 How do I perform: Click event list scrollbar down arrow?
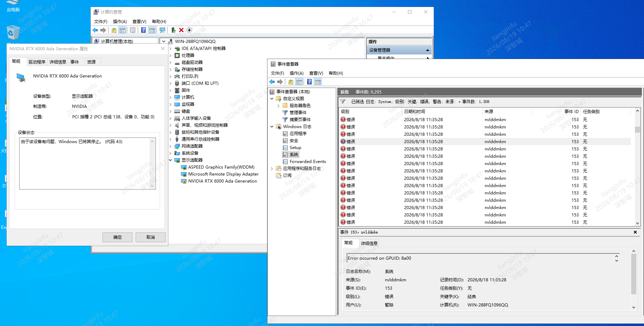tap(637, 223)
